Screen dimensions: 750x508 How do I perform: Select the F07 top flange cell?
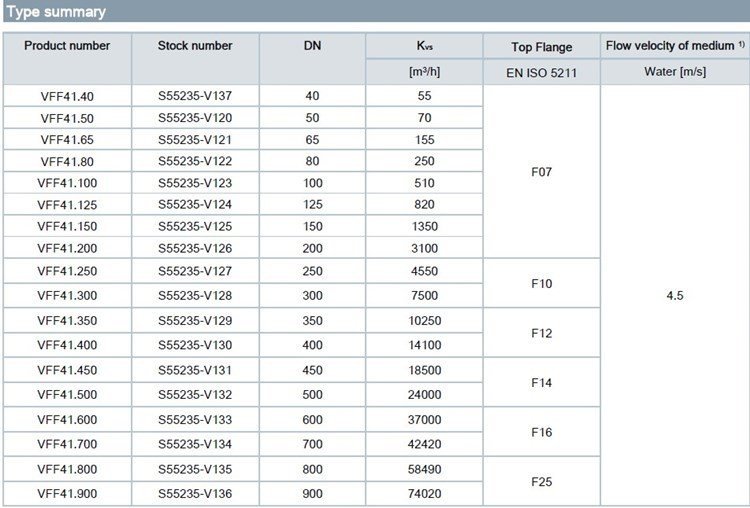point(541,172)
